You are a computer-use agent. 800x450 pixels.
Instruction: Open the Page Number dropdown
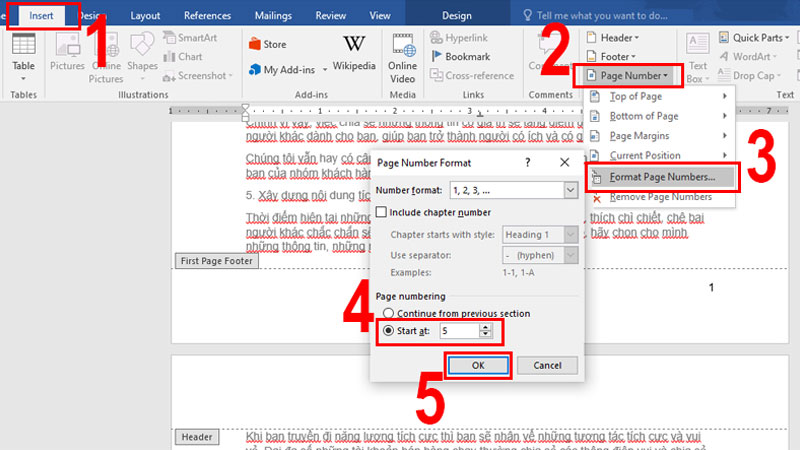pos(629,75)
